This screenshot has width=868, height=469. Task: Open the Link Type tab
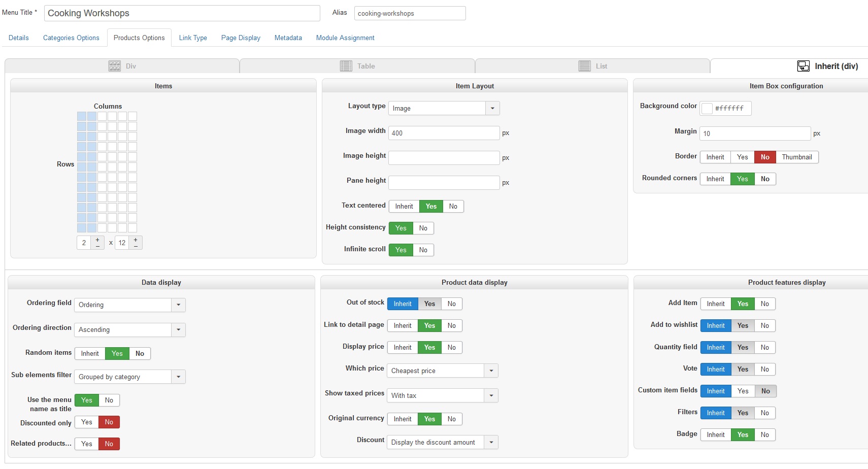(193, 38)
